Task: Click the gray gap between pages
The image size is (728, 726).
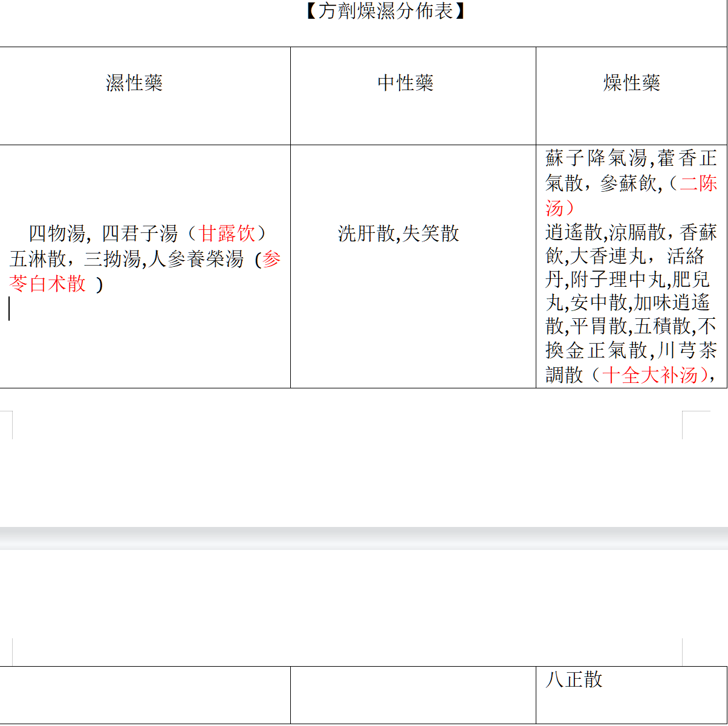Action: [x=363, y=538]
